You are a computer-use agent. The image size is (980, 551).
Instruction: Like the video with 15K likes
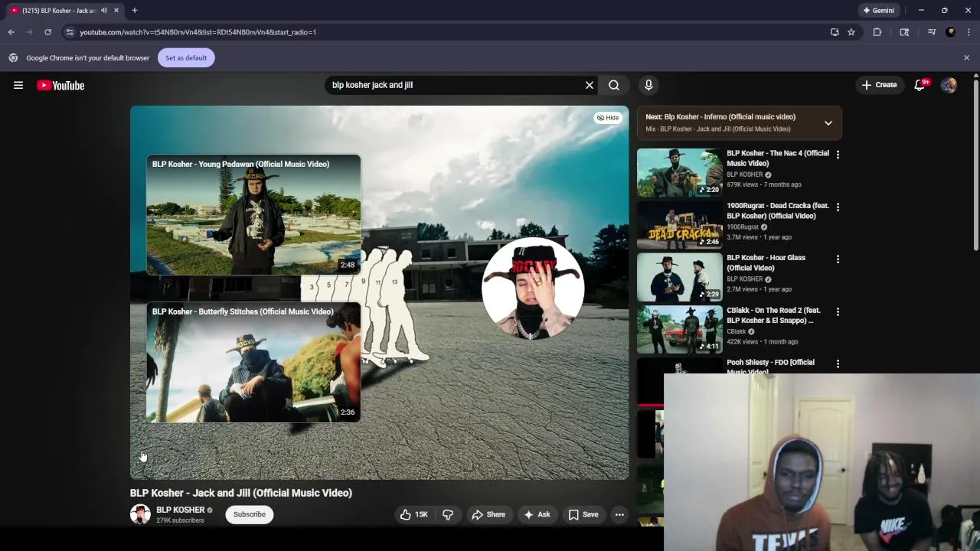click(x=414, y=514)
